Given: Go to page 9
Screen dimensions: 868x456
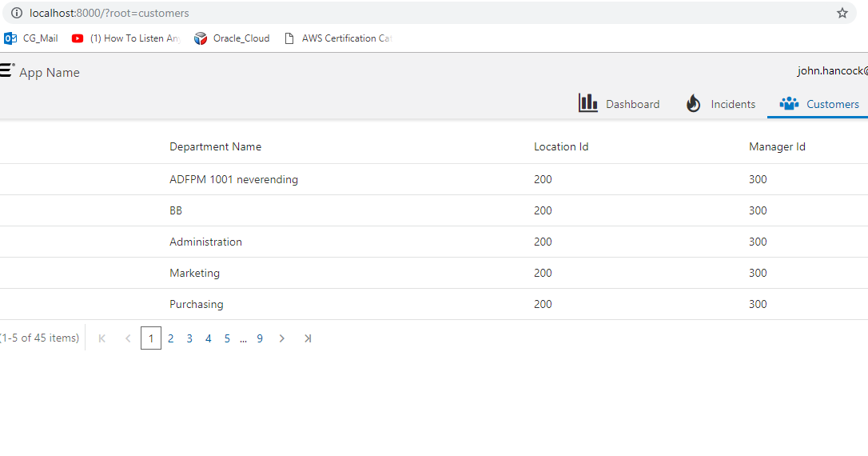Looking at the screenshot, I should 260,338.
